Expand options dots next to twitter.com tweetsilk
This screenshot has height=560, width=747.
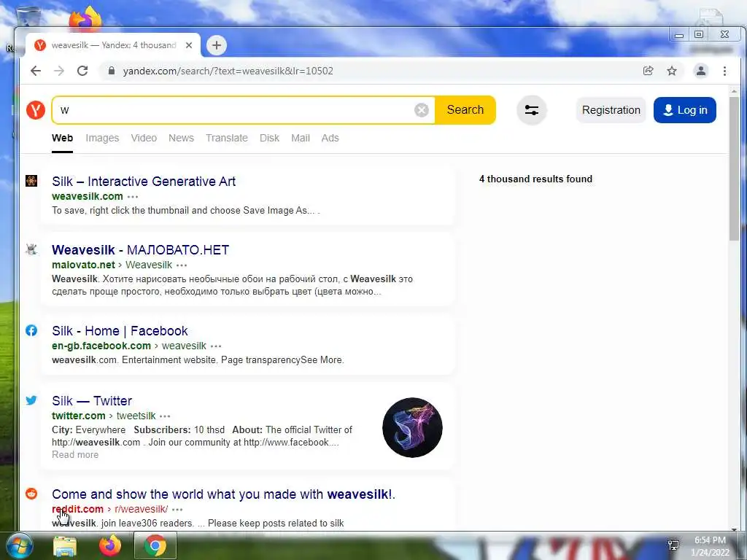[x=165, y=416]
